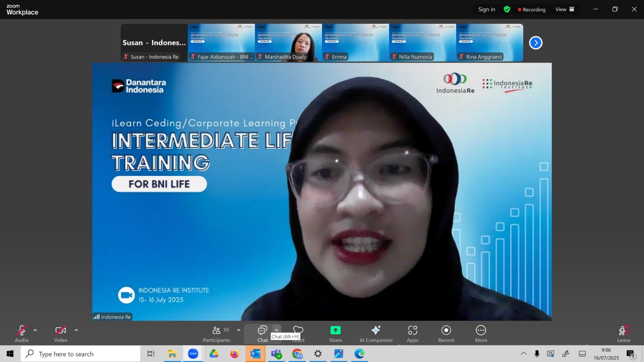Click the Record button
644x362 pixels.
pos(446,334)
